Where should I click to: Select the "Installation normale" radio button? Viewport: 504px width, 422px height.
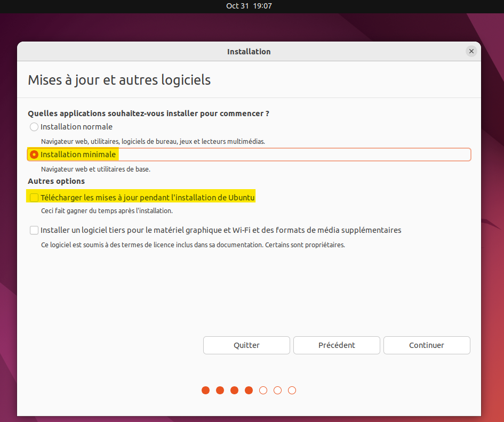click(34, 127)
